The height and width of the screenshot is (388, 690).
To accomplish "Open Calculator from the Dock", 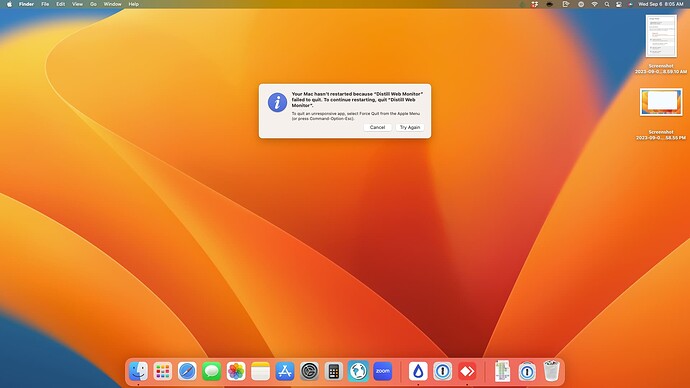I will [334, 371].
